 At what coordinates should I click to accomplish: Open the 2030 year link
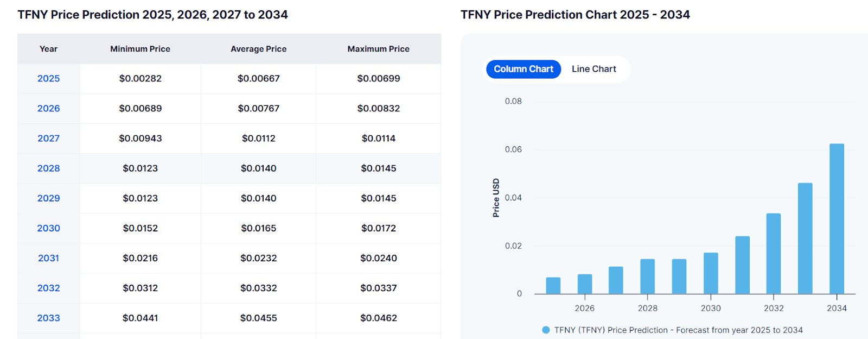[x=48, y=228]
